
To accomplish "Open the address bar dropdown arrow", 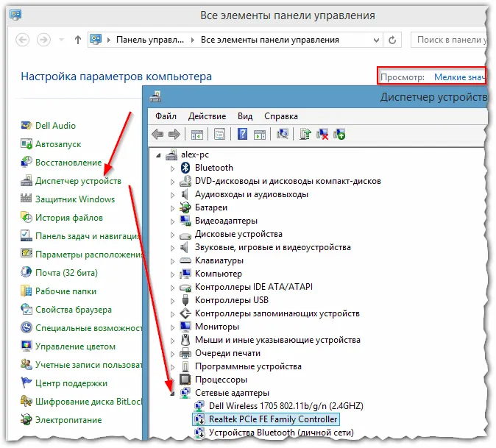I will [376, 40].
